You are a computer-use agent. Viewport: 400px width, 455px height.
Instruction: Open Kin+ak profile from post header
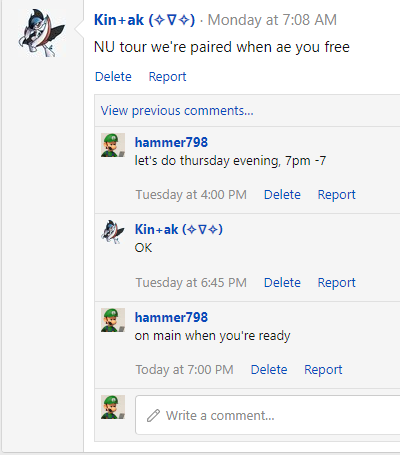pos(144,20)
